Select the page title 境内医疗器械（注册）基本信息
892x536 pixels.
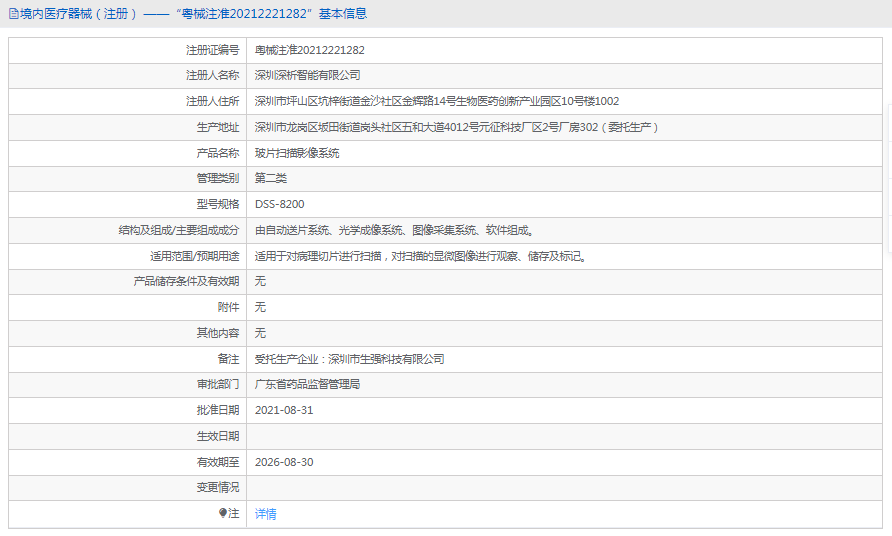coord(193,14)
